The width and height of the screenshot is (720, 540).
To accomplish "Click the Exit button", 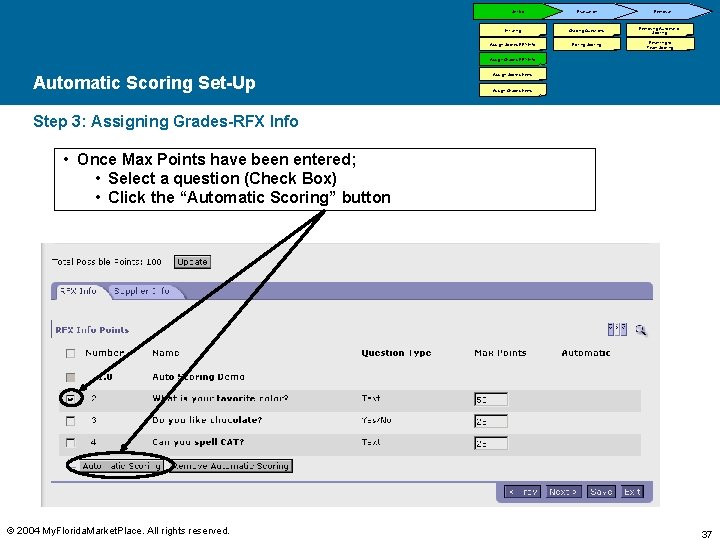I will pos(632,492).
